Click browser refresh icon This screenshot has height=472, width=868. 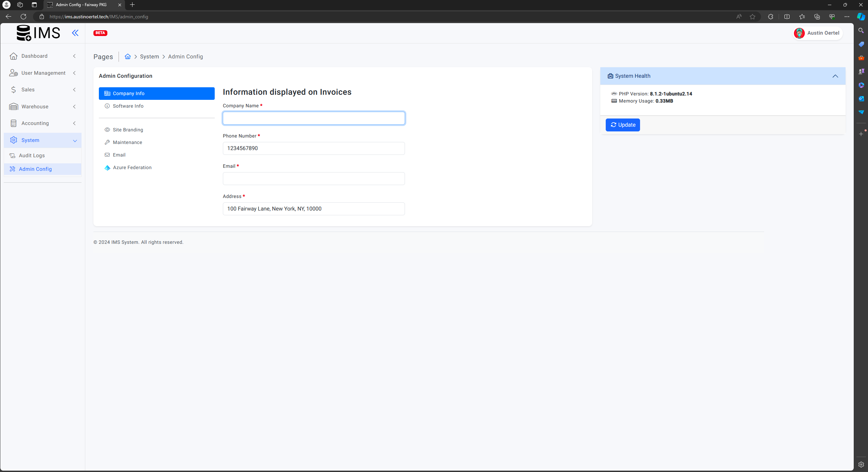click(23, 17)
